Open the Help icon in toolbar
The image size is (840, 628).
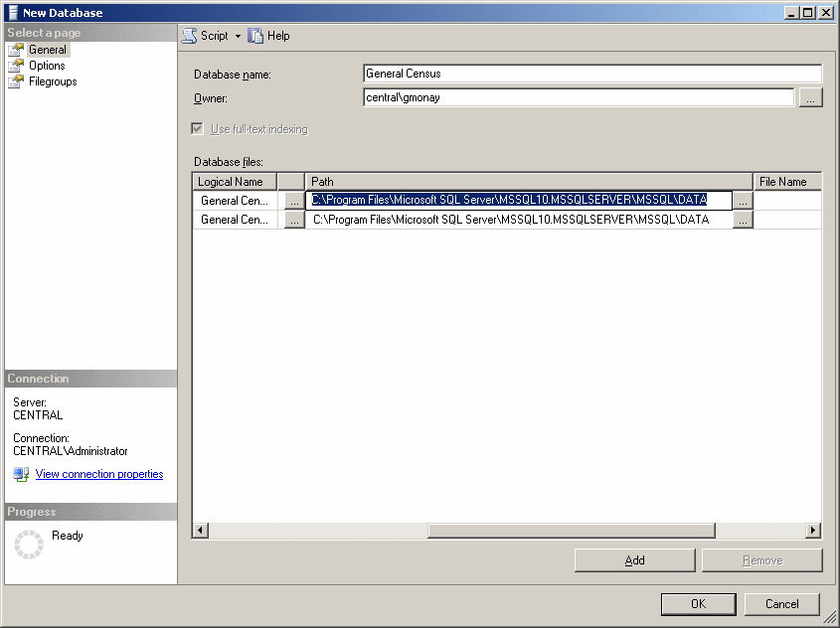[x=255, y=36]
